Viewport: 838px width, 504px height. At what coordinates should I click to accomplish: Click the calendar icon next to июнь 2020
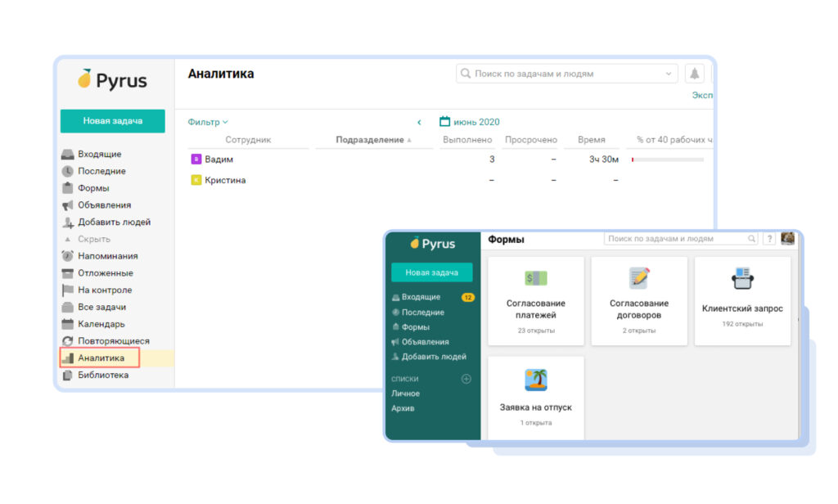pyautogui.click(x=444, y=121)
